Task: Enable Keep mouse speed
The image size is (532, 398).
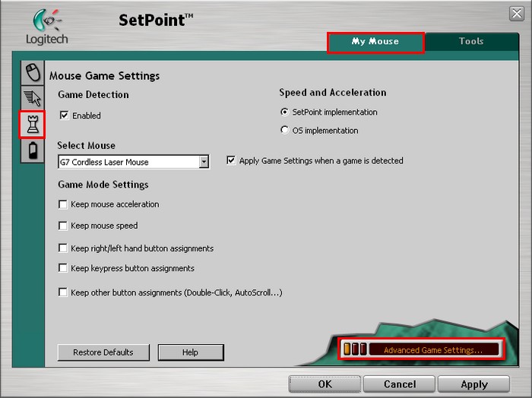Action: coord(63,226)
